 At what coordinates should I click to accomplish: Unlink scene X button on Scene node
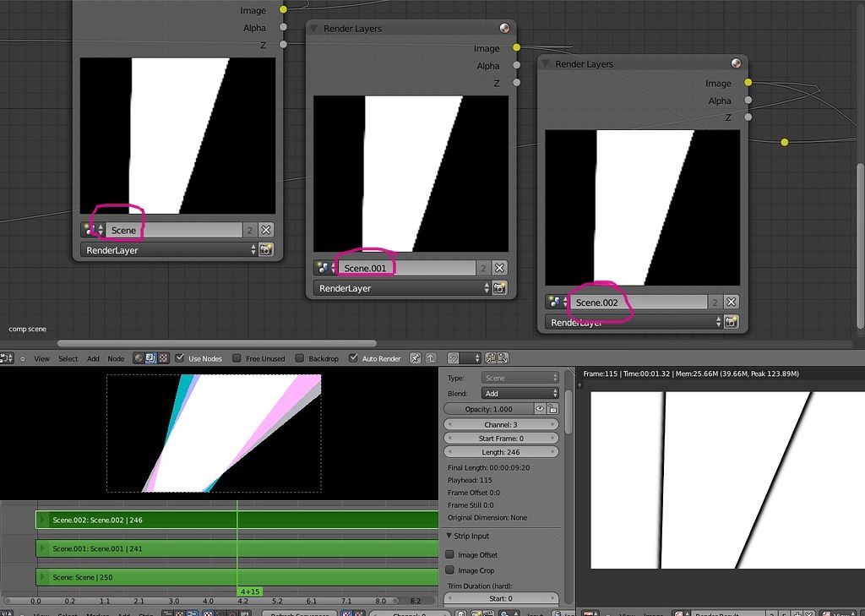point(266,230)
